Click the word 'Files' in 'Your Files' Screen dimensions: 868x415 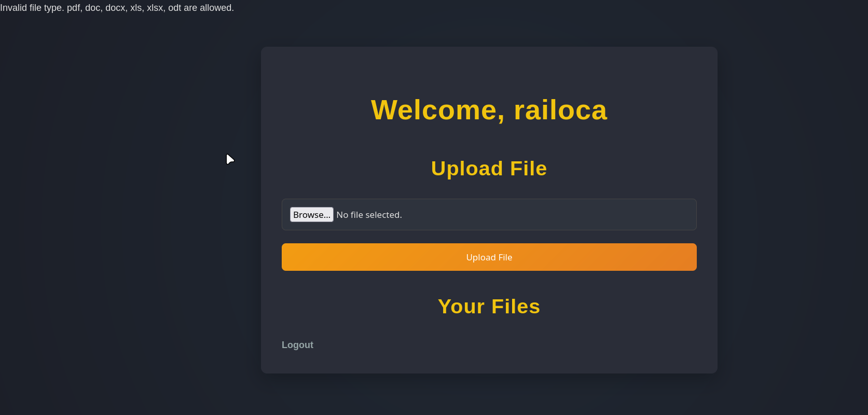pos(515,307)
